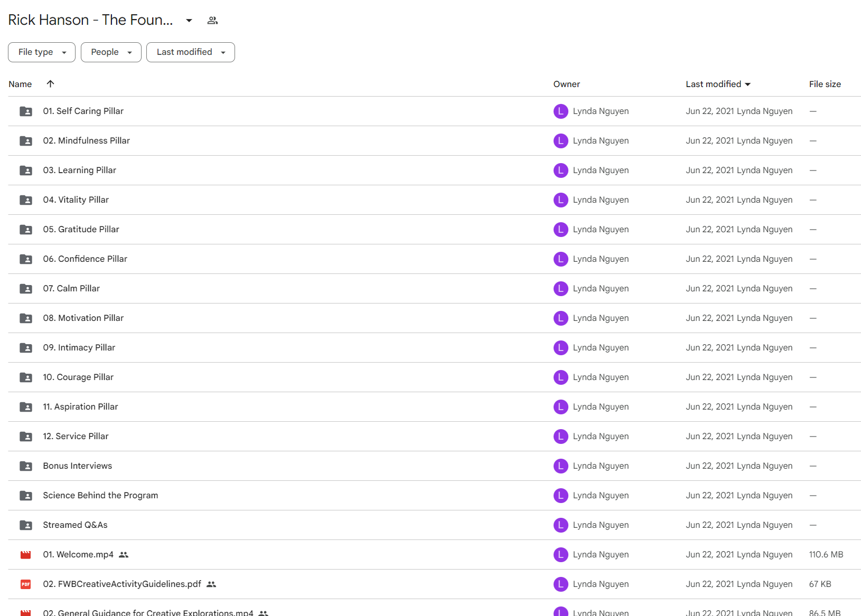Select the 09. Intimacy Pillar name
Image resolution: width=861 pixels, height=616 pixels.
pyautogui.click(x=79, y=348)
